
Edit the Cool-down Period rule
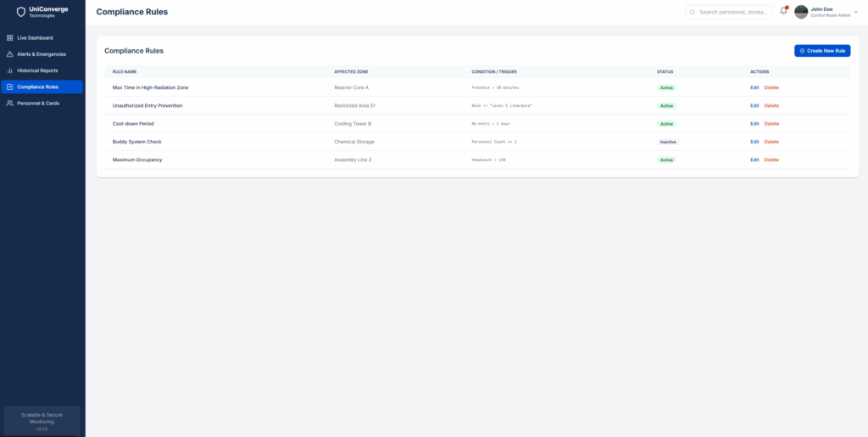[x=754, y=124]
